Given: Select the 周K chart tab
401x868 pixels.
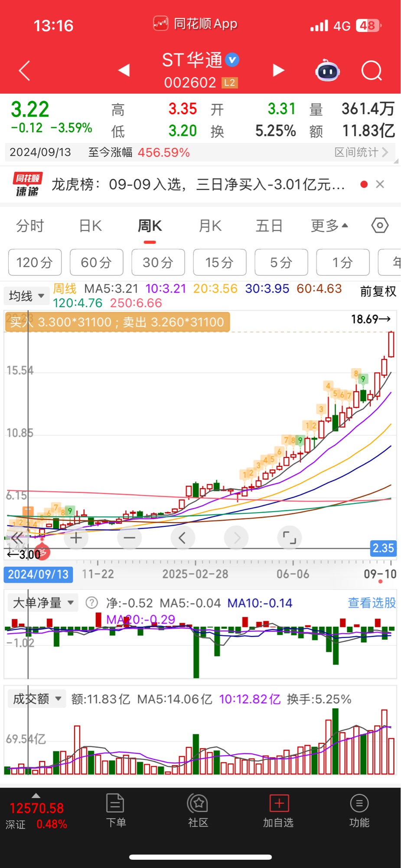Looking at the screenshot, I should (x=150, y=226).
